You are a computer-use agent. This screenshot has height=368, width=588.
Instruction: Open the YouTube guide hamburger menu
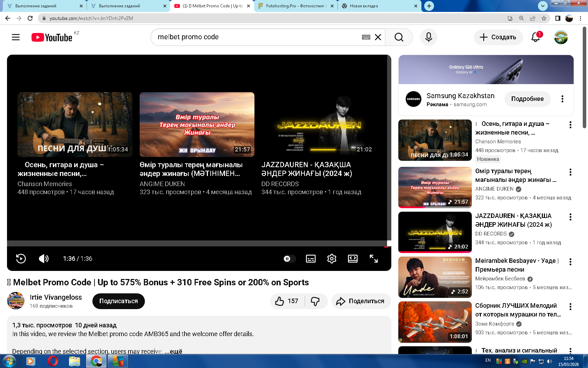(16, 37)
